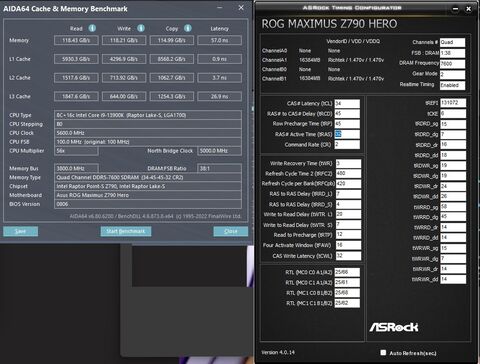480x364 pixels.
Task: Click the Write Recovery Time (tWR) field
Action: (x=348, y=163)
